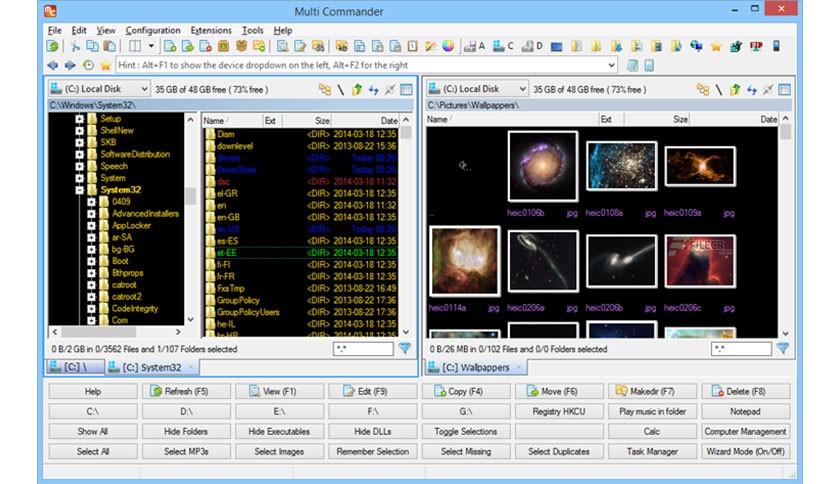This screenshot has width=836, height=484.
Task: Click left panel filter funnel icon
Action: (405, 349)
